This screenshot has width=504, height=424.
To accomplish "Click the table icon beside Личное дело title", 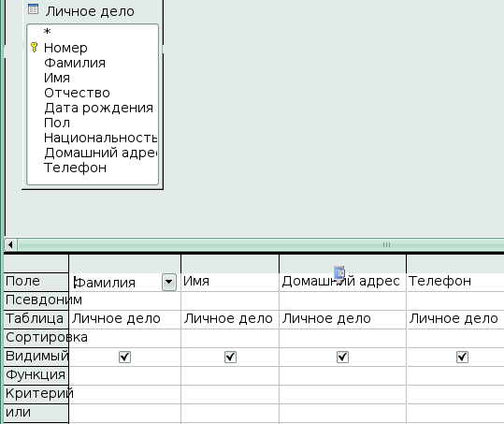I will pos(33,9).
